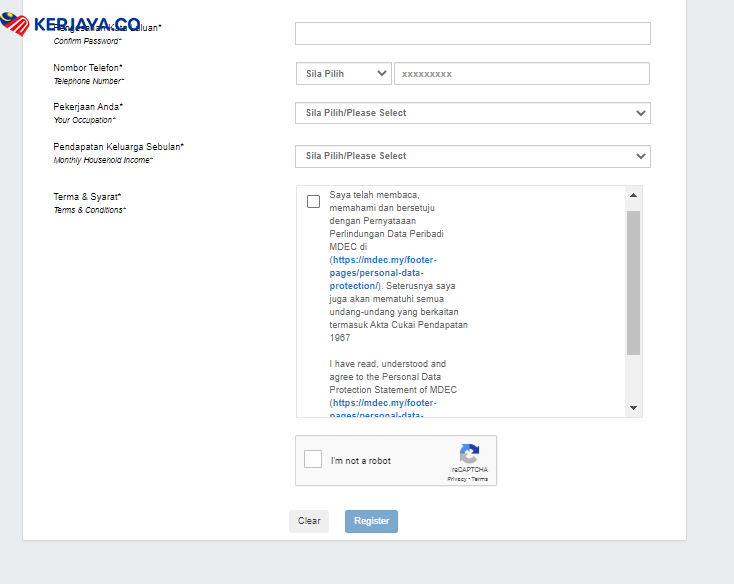Screen dimensions: 734x584
Task: Open the mdec.my link in English terms text
Action: coord(385,403)
